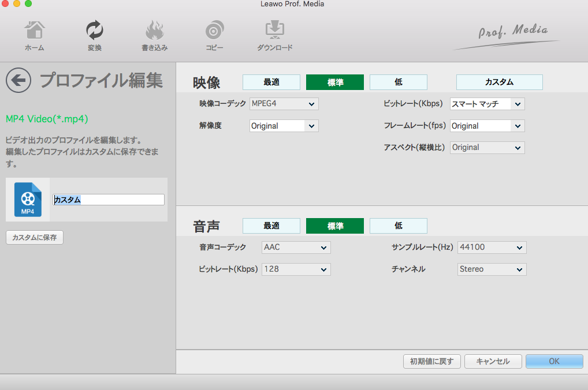
Task: Expand the チャンネル Stereo dropdown
Action: (x=492, y=269)
